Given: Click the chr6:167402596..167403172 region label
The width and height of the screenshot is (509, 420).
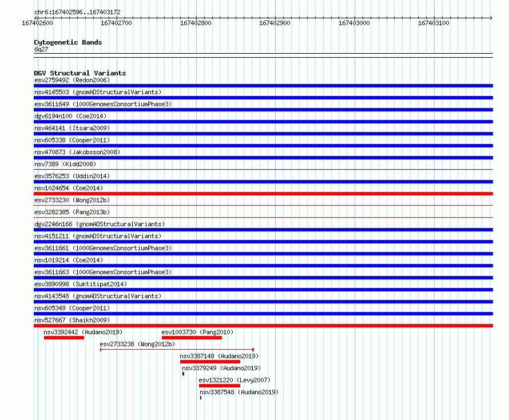Looking at the screenshot, I should [x=77, y=12].
